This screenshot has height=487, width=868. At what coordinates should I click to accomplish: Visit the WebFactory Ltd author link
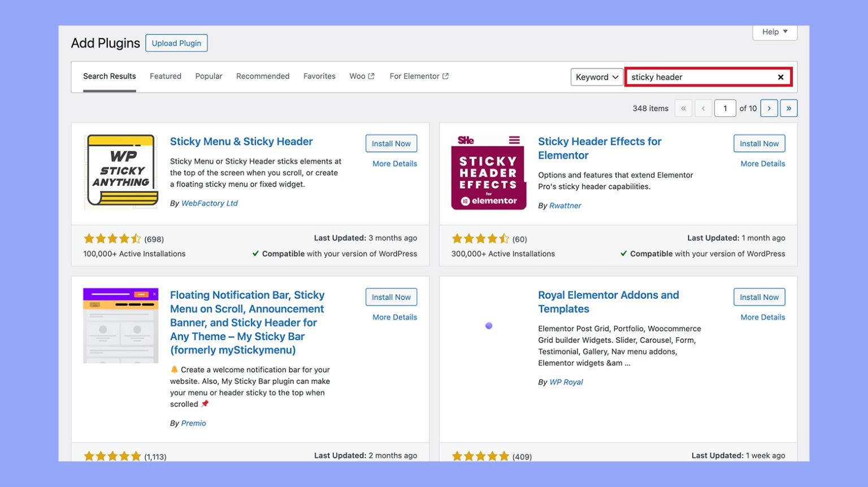[210, 203]
